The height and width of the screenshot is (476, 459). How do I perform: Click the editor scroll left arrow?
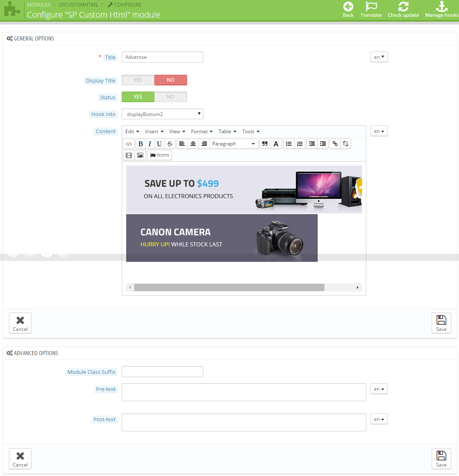(130, 288)
